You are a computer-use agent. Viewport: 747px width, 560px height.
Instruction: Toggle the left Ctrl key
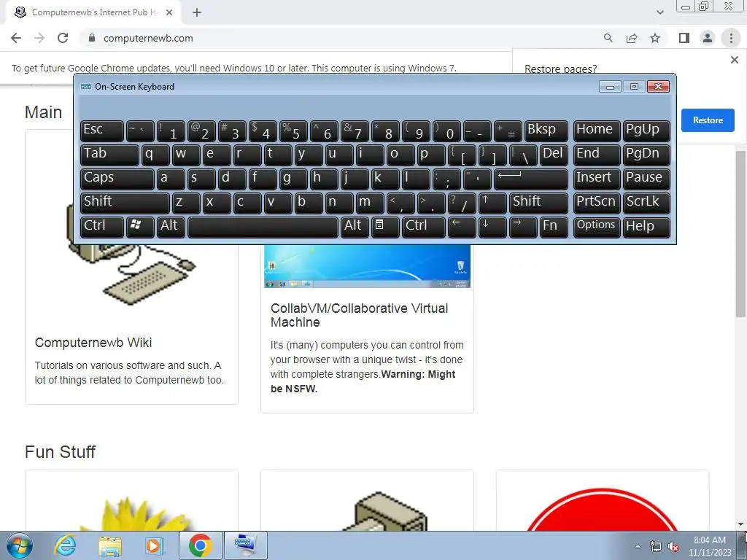[102, 226]
